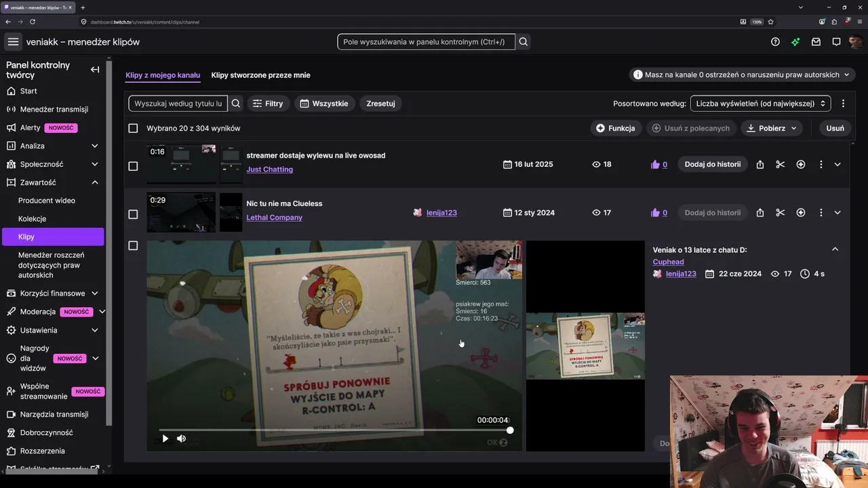Click the clip title search magnifier icon
Screen dimensions: 868x488
(236, 104)
